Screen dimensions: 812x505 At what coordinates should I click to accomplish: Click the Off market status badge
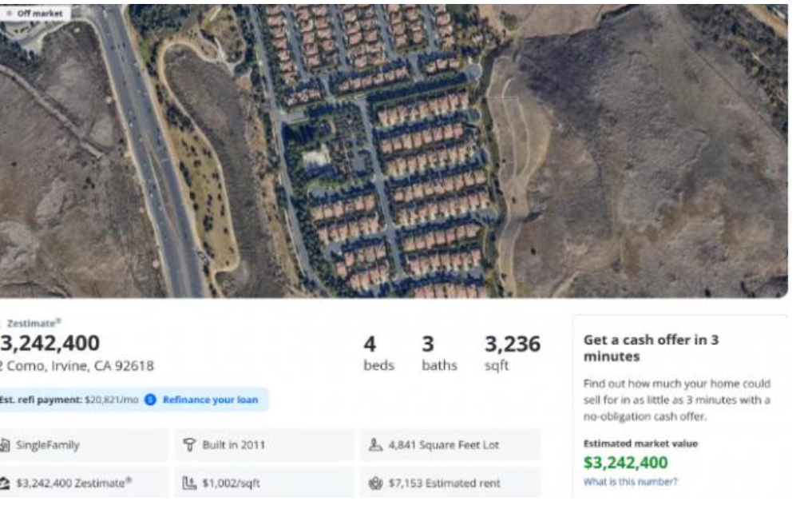(35, 14)
